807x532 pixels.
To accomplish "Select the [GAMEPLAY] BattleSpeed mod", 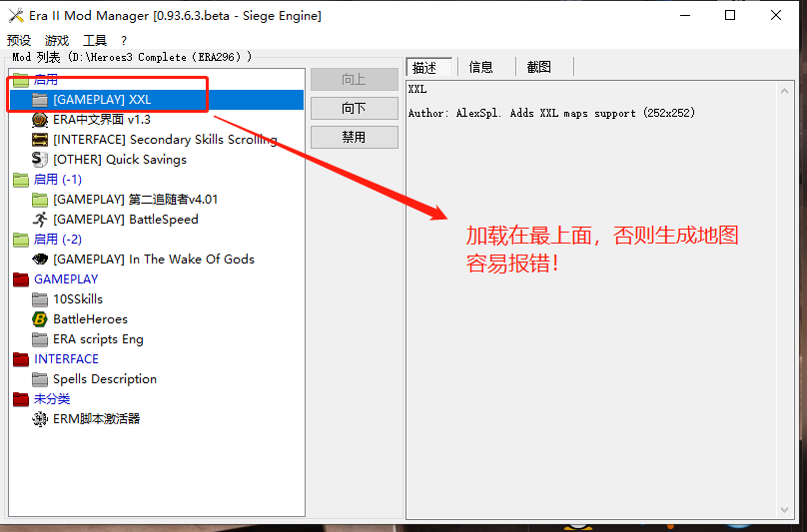I will 126,220.
